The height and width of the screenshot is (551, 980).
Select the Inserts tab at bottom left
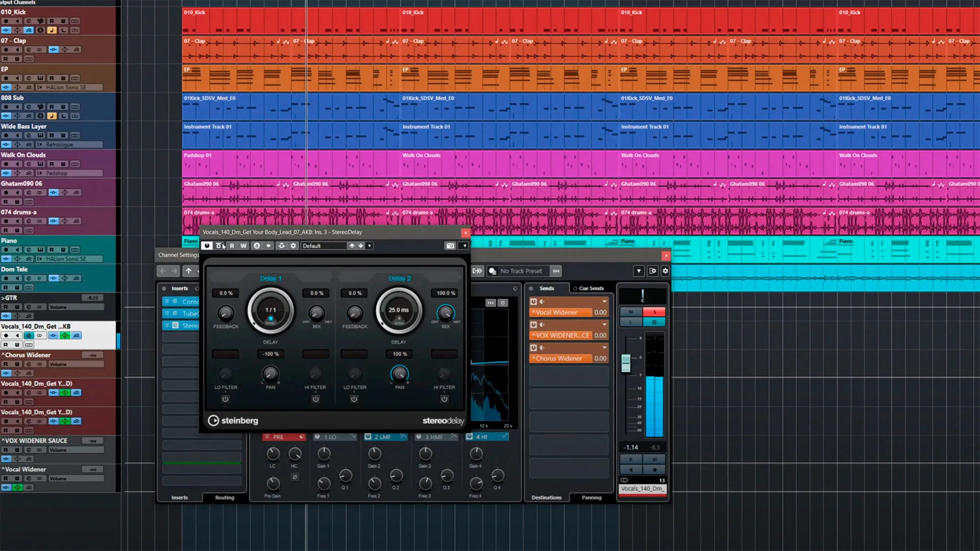[x=179, y=498]
